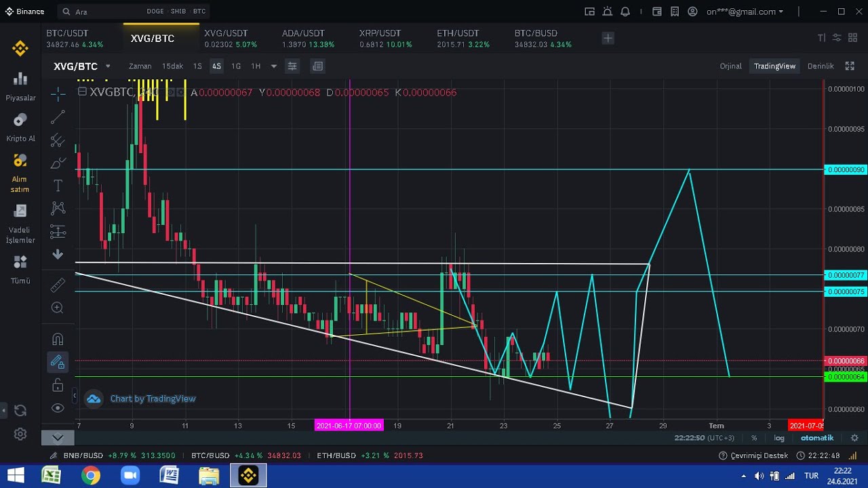Select the trend line drawing tool
Image resolution: width=868 pixels, height=488 pixels.
tap(58, 117)
